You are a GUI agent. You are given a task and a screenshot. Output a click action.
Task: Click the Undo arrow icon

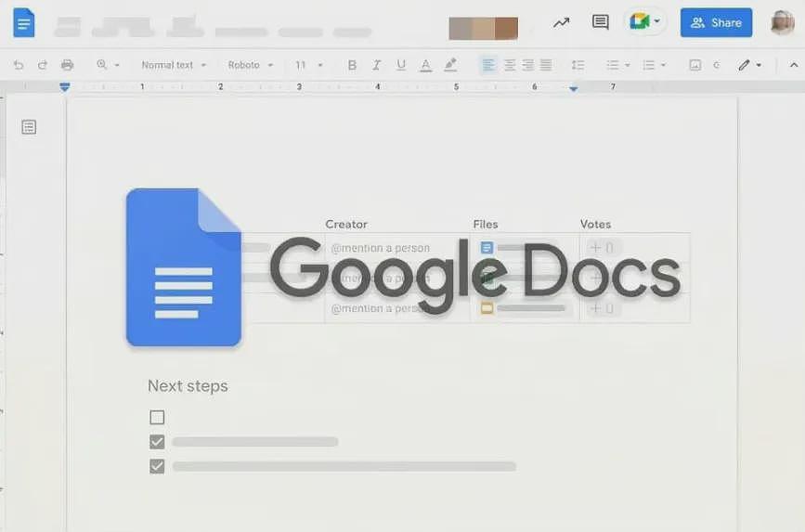[x=19, y=65]
